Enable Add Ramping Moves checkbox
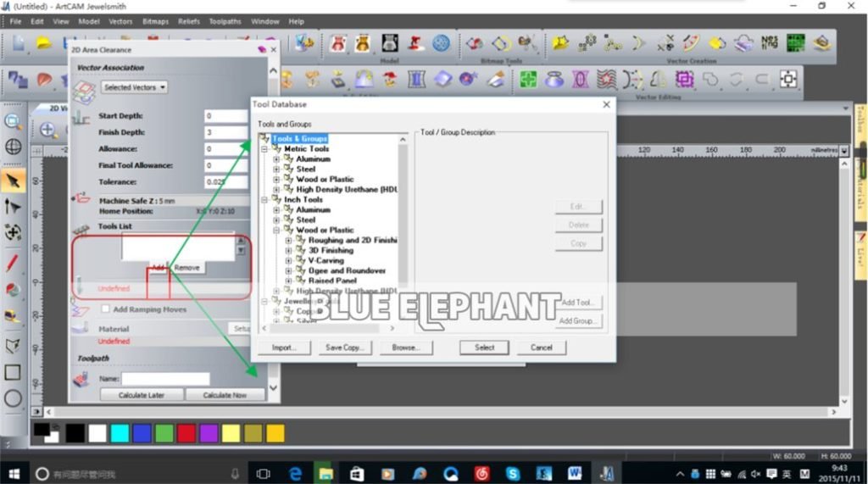The width and height of the screenshot is (868, 484). click(x=105, y=309)
